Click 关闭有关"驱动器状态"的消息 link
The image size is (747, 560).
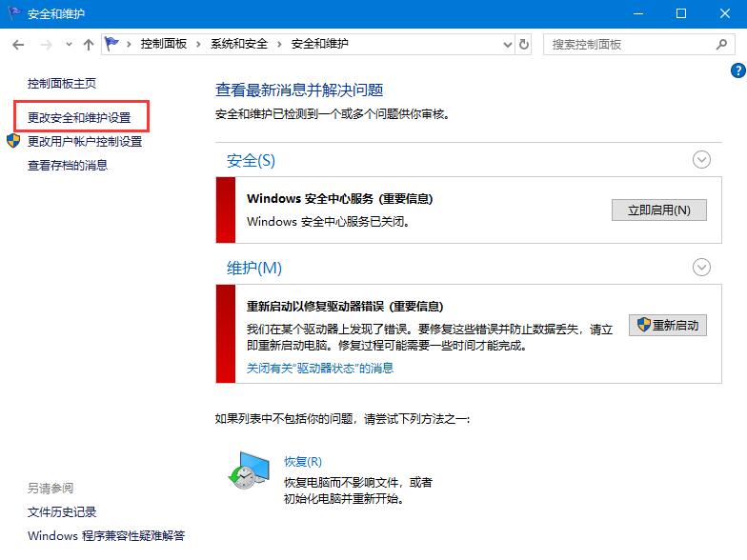coord(320,368)
